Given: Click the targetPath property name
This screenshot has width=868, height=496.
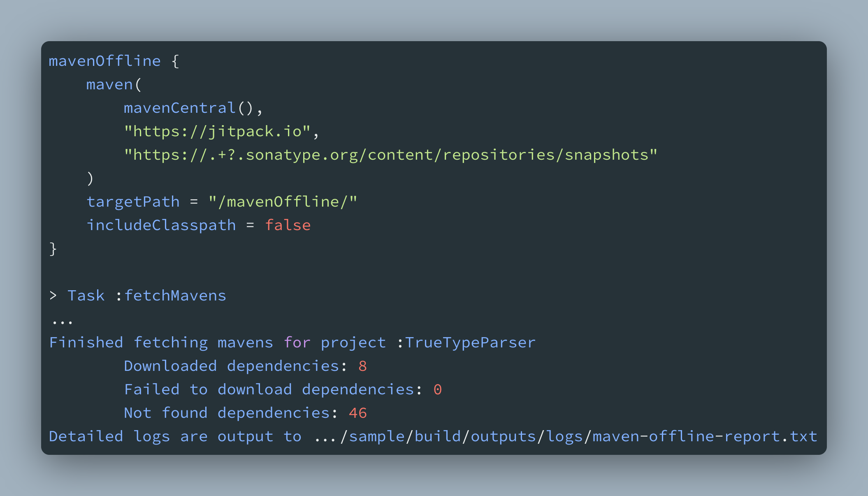Looking at the screenshot, I should (133, 202).
